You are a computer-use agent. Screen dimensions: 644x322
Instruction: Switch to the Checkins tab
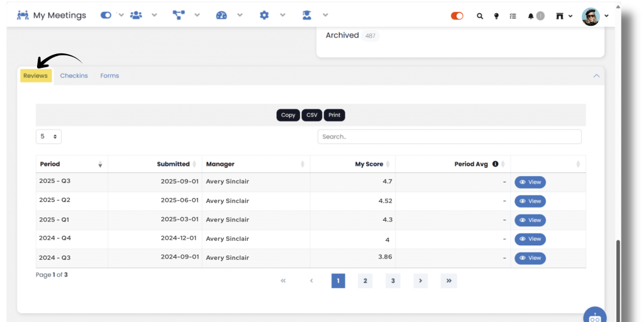74,75
